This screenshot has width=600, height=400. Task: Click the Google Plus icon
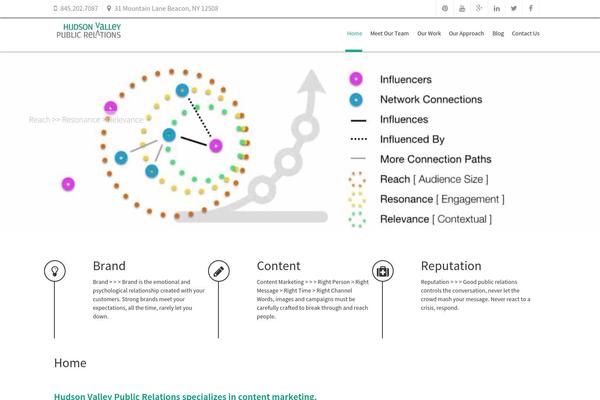pyautogui.click(x=479, y=8)
